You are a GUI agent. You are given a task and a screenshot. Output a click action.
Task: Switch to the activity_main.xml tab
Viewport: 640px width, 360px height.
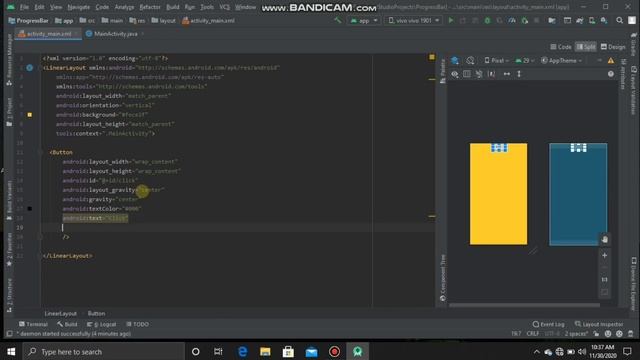point(48,34)
